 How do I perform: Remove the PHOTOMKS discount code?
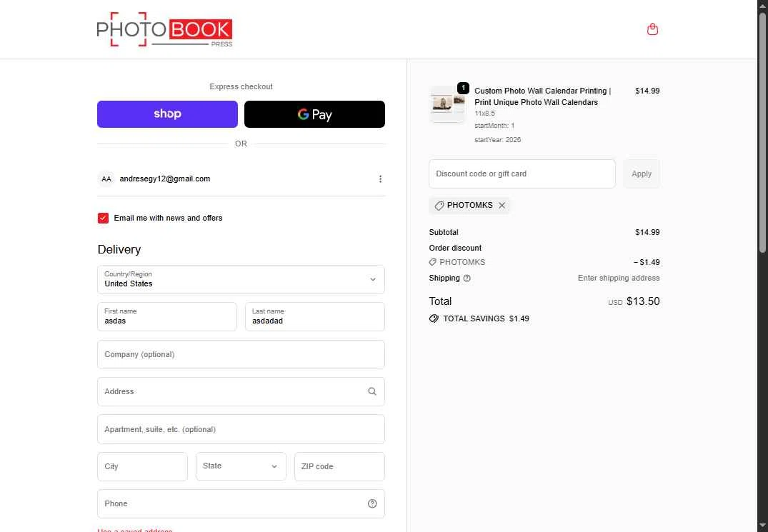click(x=502, y=206)
